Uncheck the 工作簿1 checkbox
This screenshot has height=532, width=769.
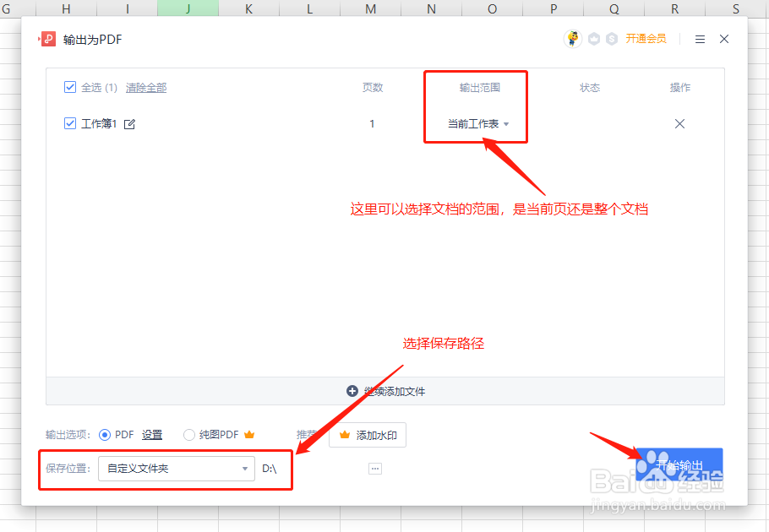click(x=69, y=123)
